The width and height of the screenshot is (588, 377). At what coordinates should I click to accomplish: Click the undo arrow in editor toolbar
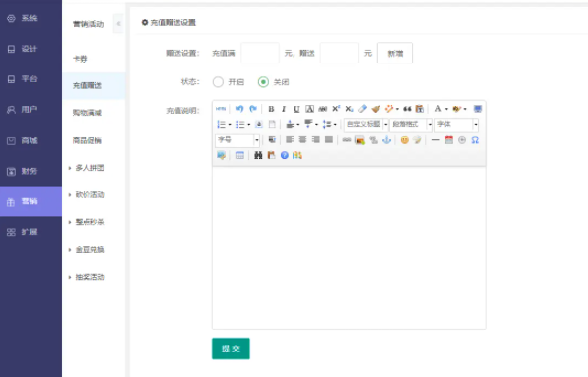pyautogui.click(x=239, y=109)
